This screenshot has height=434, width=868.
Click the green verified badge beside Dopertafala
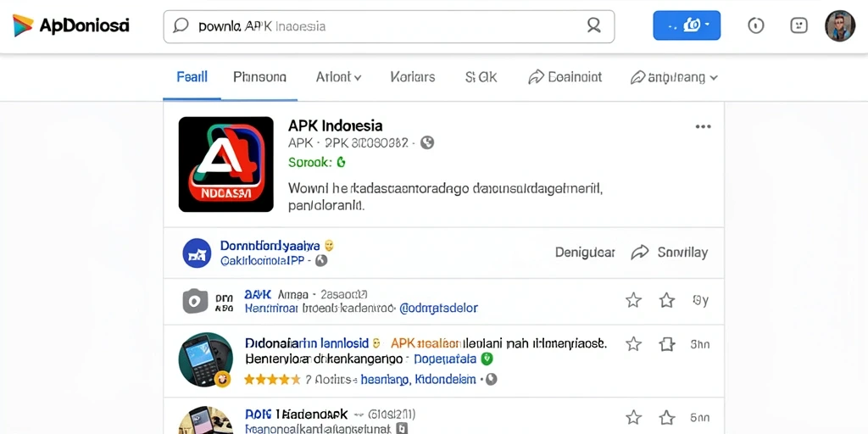pyautogui.click(x=487, y=359)
